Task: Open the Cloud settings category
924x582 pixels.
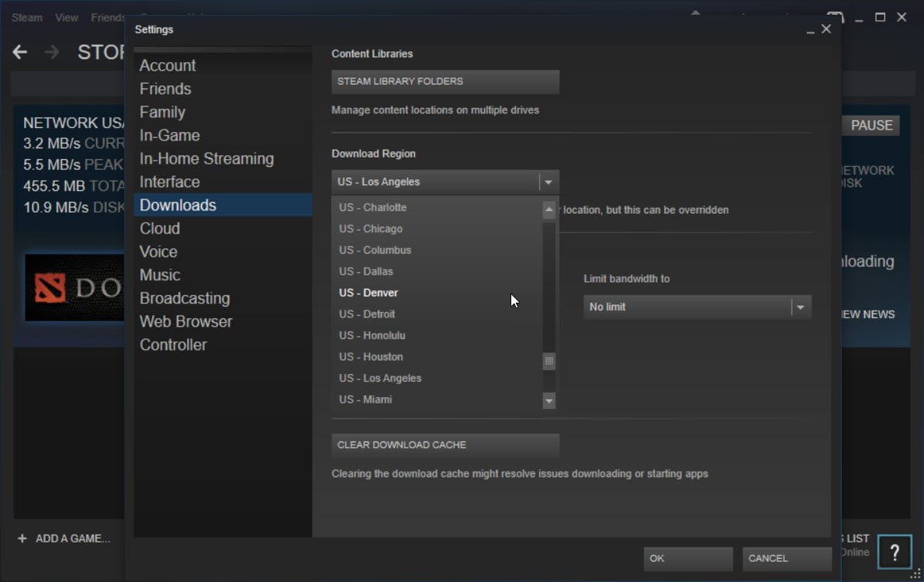Action: (x=223, y=228)
